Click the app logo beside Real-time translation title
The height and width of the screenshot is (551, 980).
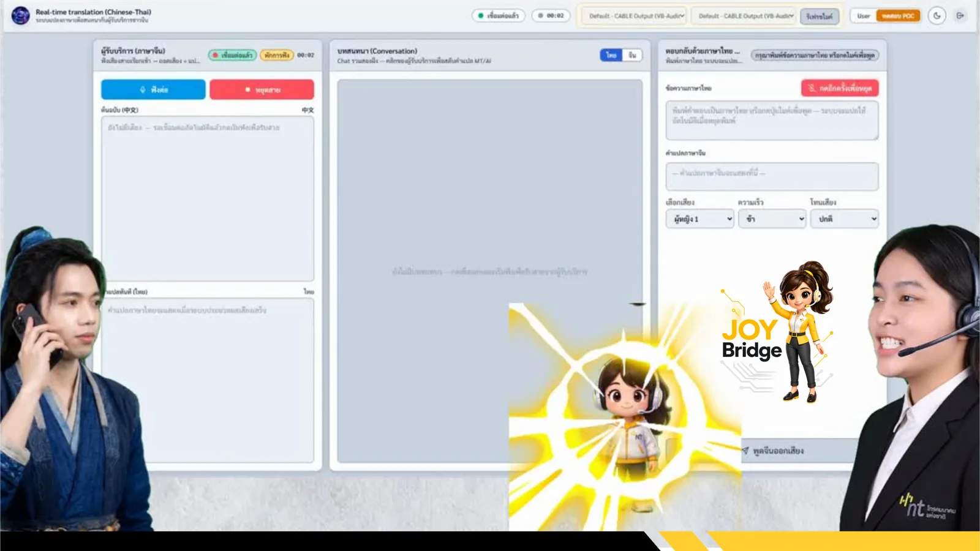tap(20, 15)
